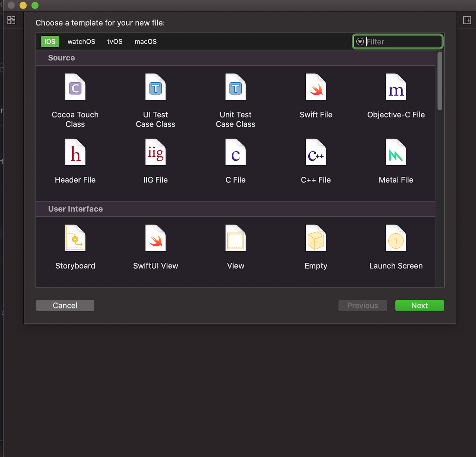Select the View interface template icon
Screen dimensions: 476x457
(x=235, y=238)
